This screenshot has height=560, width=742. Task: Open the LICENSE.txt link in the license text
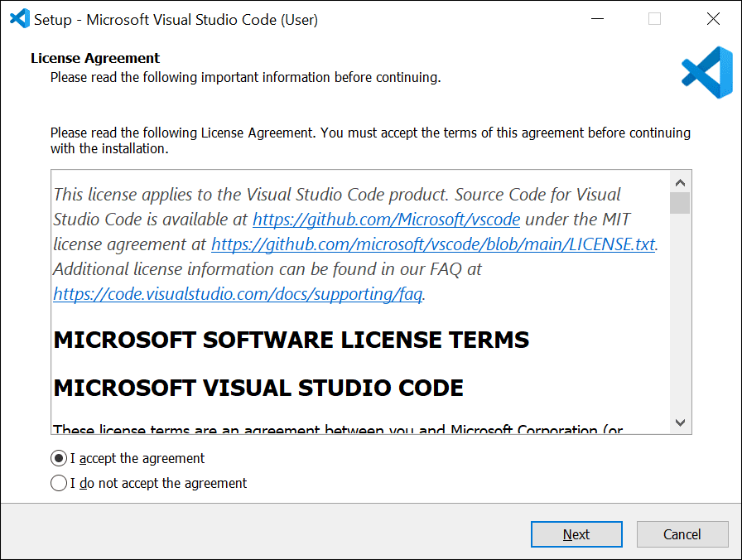pos(435,244)
